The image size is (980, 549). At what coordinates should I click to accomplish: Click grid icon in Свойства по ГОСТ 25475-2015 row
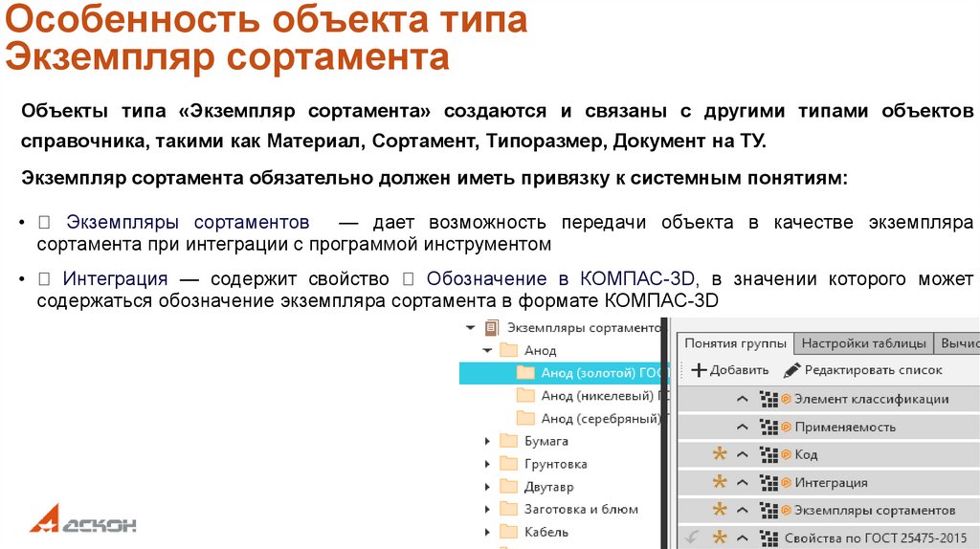(768, 538)
